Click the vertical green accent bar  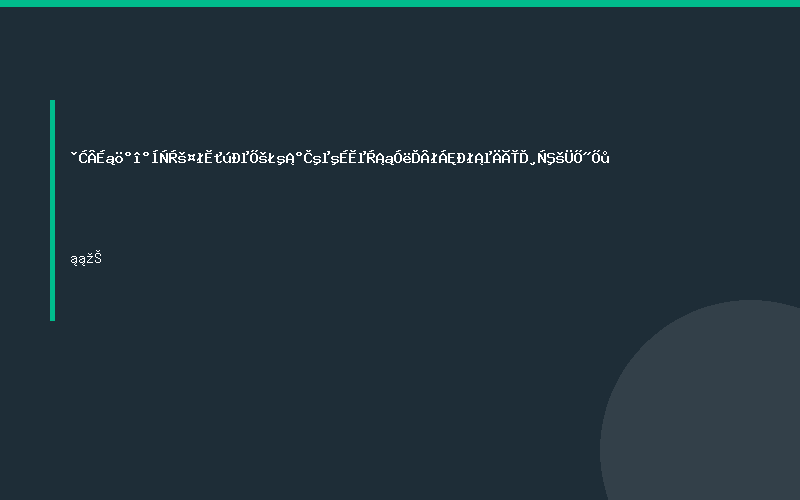coord(53,210)
